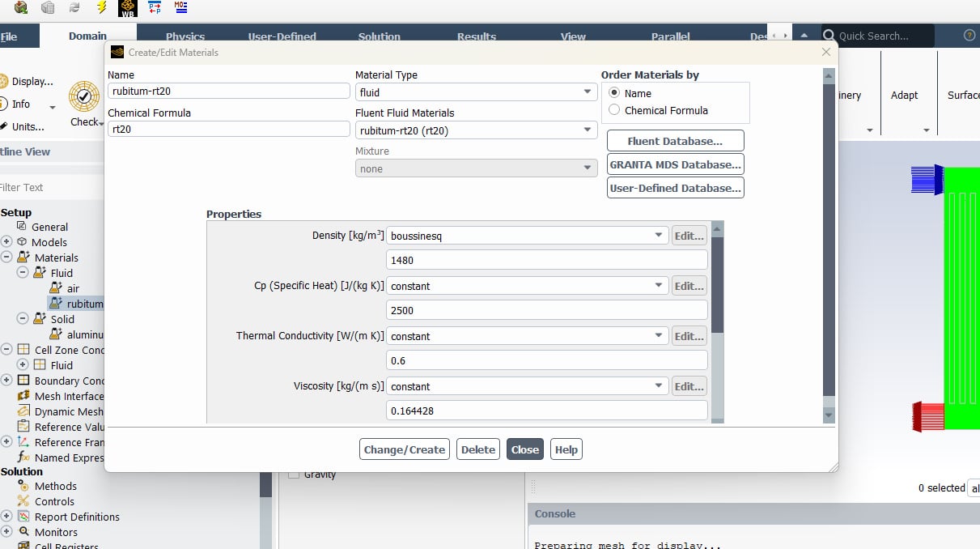Open Methods under Solution in outline
The height and width of the screenshot is (549, 980).
pyautogui.click(x=55, y=486)
